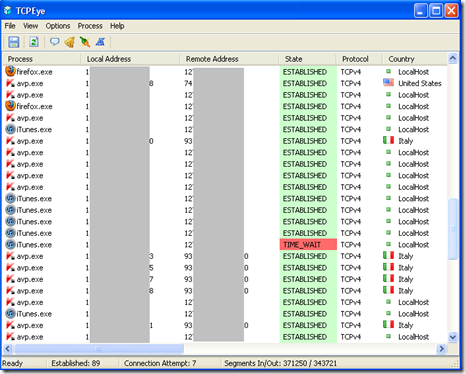Click the TCPEye cube icon in title bar

(x=8, y=11)
